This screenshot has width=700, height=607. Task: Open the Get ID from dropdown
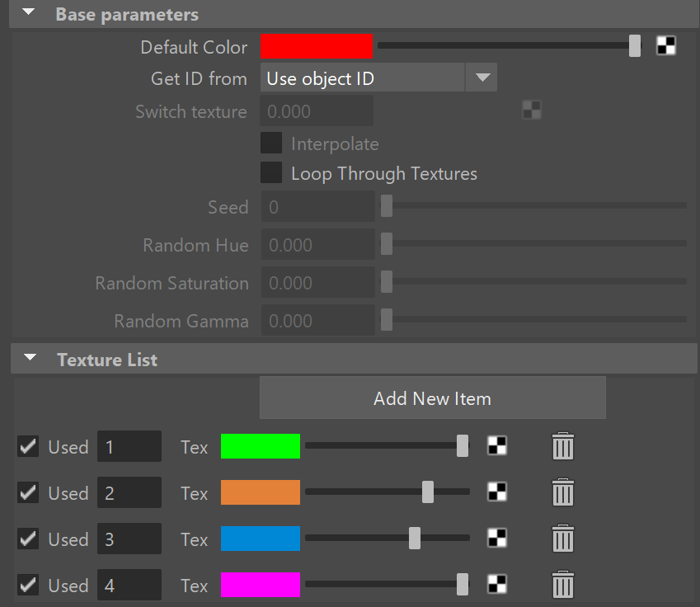click(378, 78)
